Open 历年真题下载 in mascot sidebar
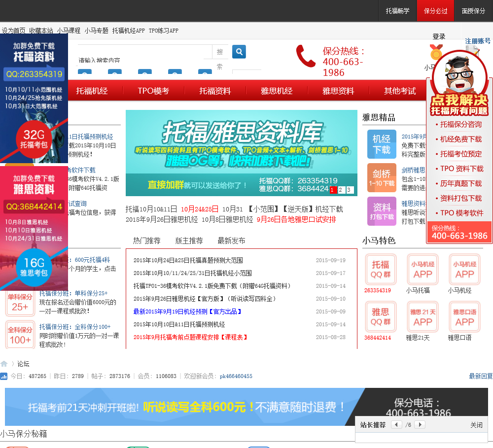 pyautogui.click(x=461, y=184)
